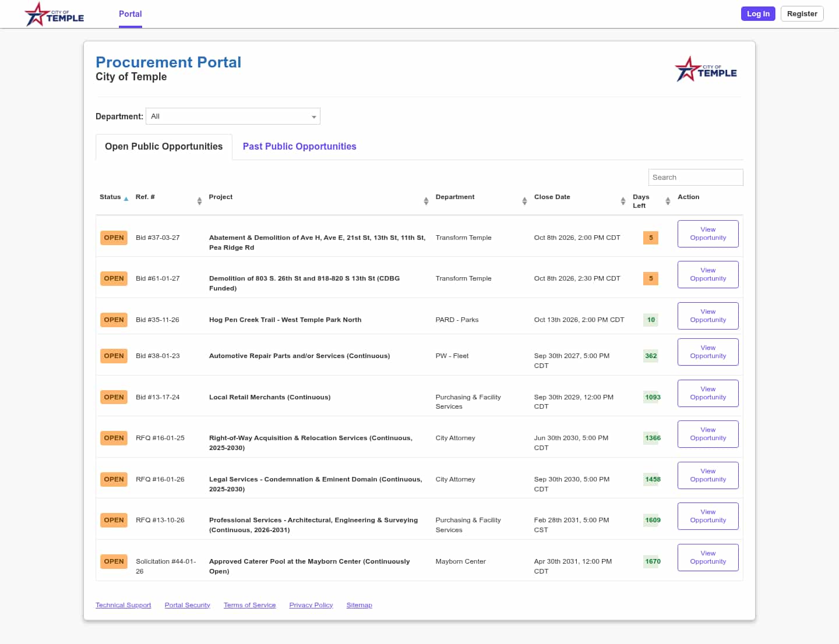Image resolution: width=839 pixels, height=644 pixels.
Task: Click 'Oct 13th 2026, 2:00 PM CDT' close date
Action: click(579, 320)
